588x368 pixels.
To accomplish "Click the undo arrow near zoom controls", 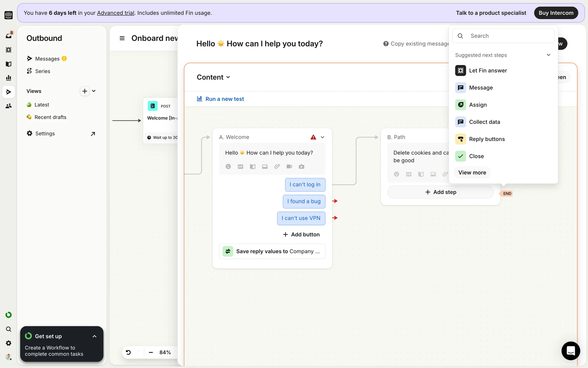I will tap(128, 352).
